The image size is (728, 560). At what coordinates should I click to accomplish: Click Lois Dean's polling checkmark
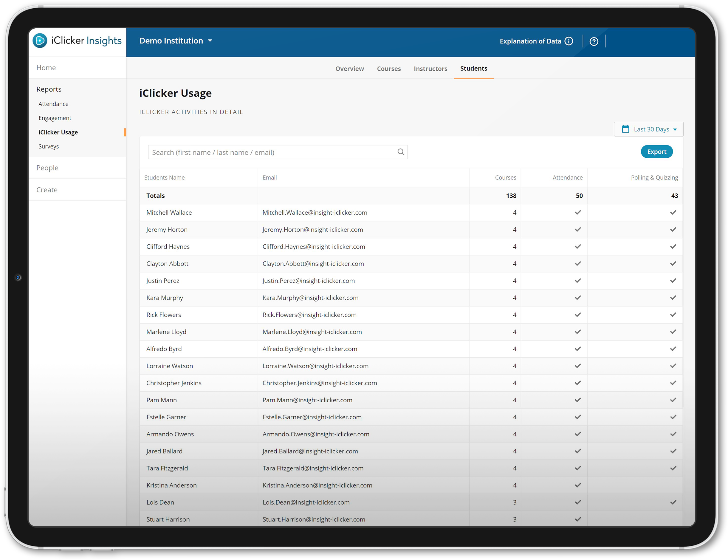673,502
